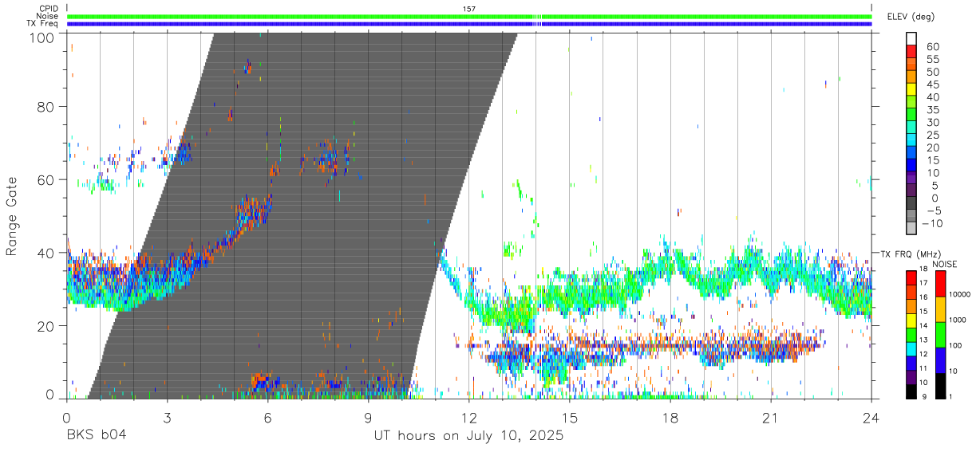
Task: Click the yellow segment of the ELEV color bar
Action: pyautogui.click(x=911, y=90)
